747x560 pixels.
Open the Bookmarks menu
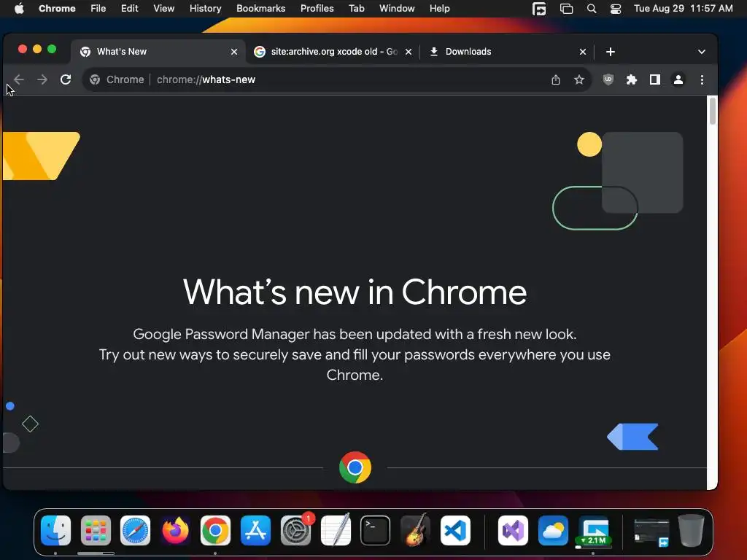260,8
